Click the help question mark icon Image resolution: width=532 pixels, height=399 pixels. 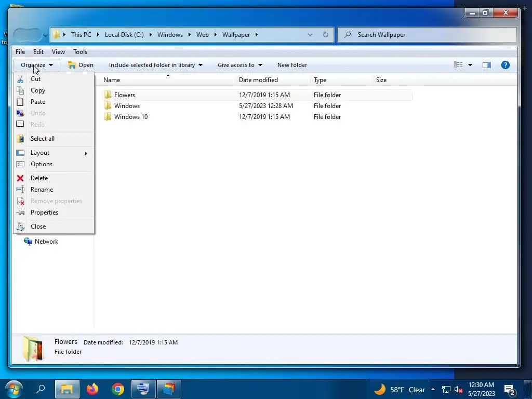click(x=505, y=65)
